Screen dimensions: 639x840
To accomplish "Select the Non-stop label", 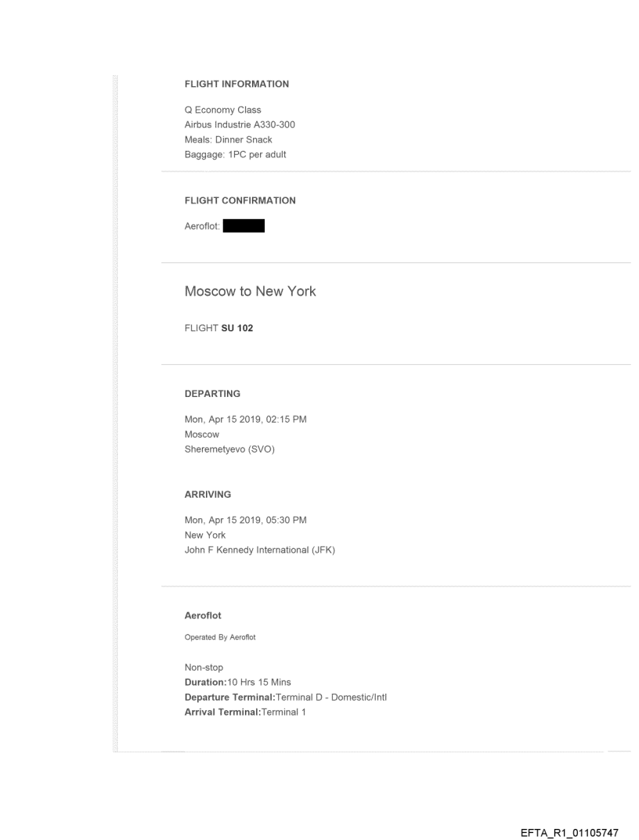I will [x=204, y=668].
